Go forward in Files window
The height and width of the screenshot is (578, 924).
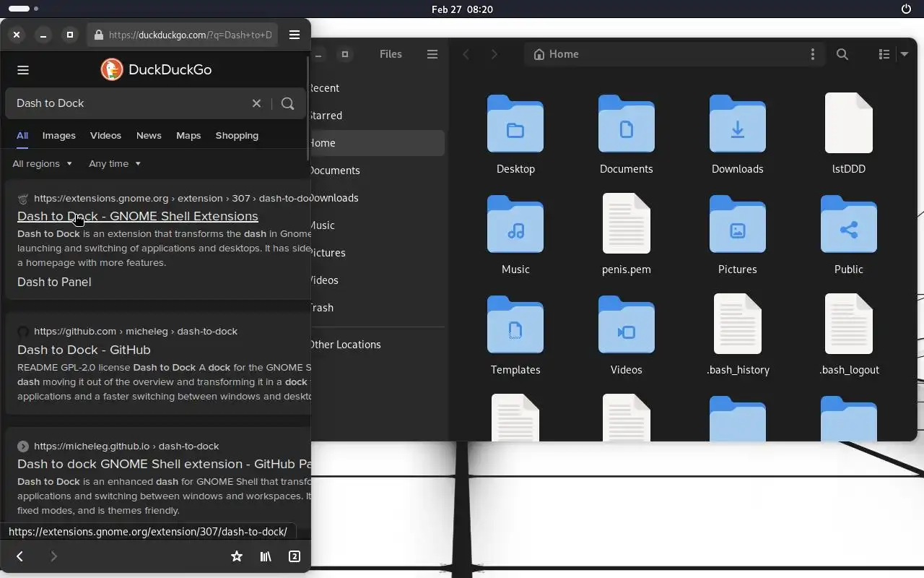[494, 54]
